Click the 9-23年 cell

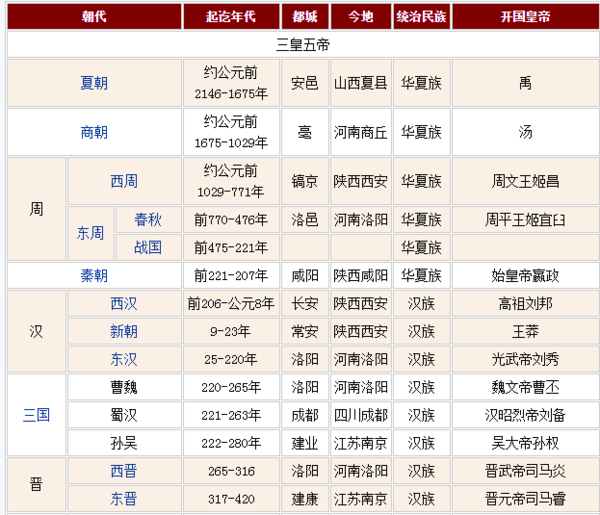pos(231,331)
